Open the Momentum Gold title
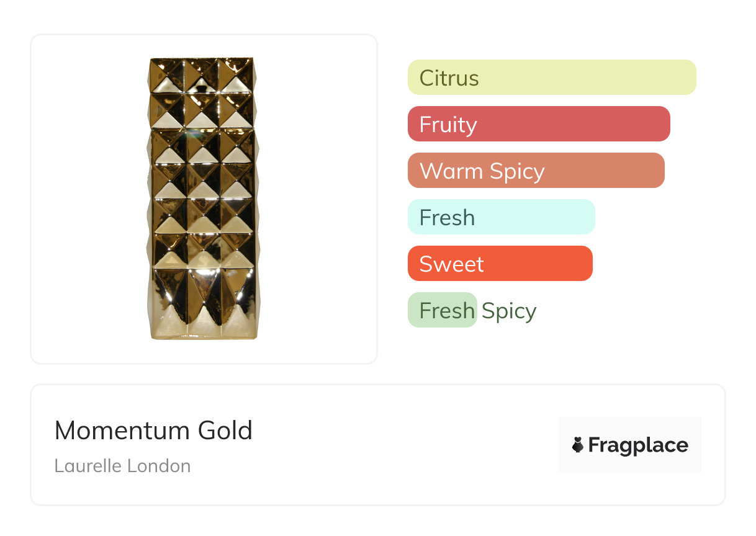This screenshot has height=536, width=756. [x=153, y=431]
